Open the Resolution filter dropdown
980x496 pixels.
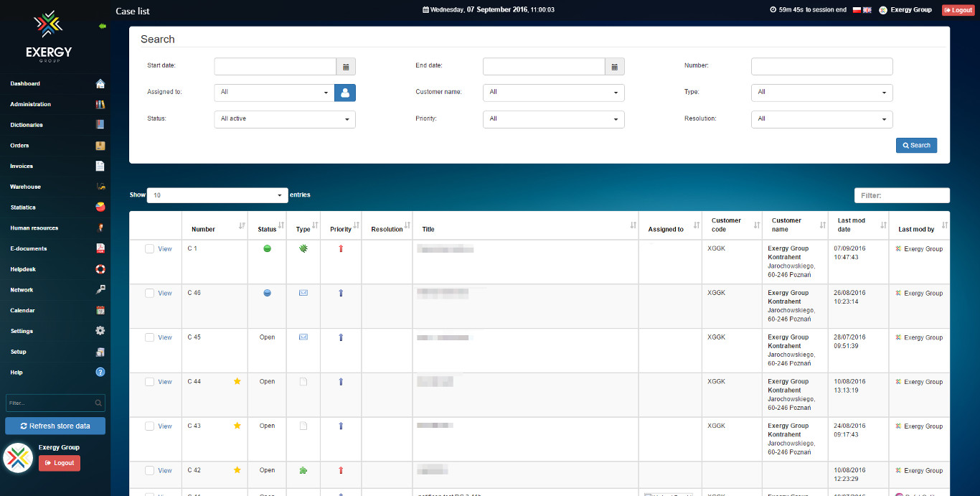[x=822, y=119]
